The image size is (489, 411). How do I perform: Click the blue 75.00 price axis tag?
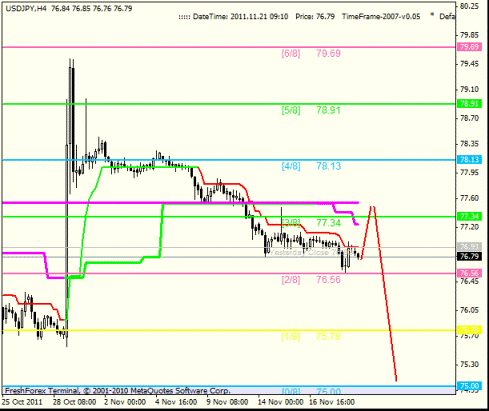coord(469,386)
